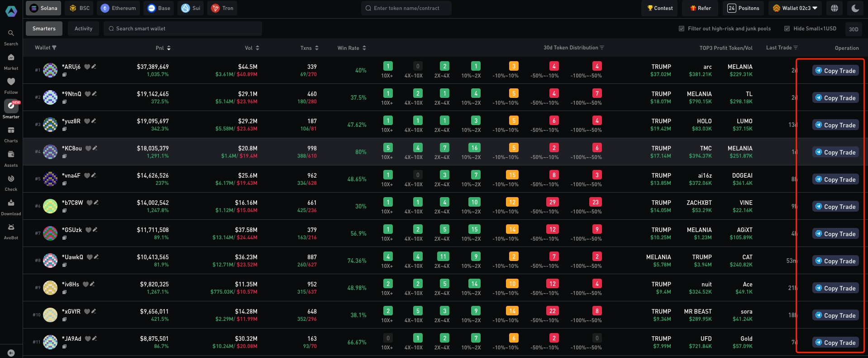Viewport: 868px width, 358px height.
Task: Uncheck the Hide Small<1USD checkbox
Action: [787, 29]
